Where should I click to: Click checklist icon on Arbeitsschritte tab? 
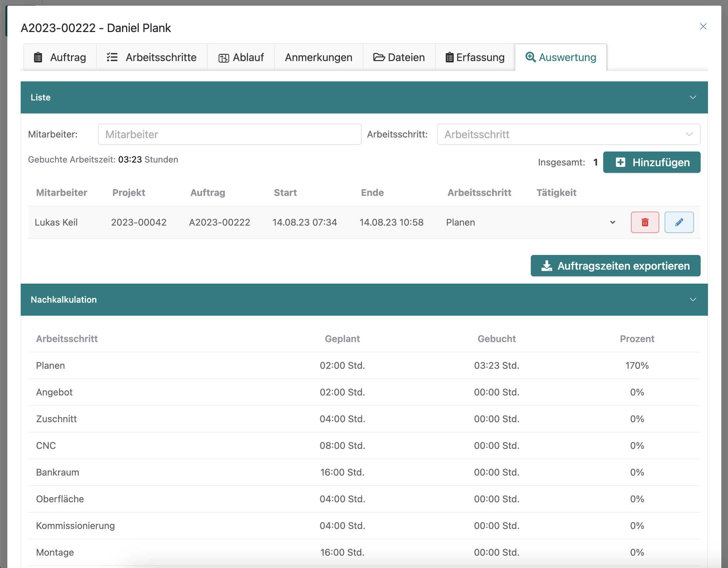coord(112,57)
